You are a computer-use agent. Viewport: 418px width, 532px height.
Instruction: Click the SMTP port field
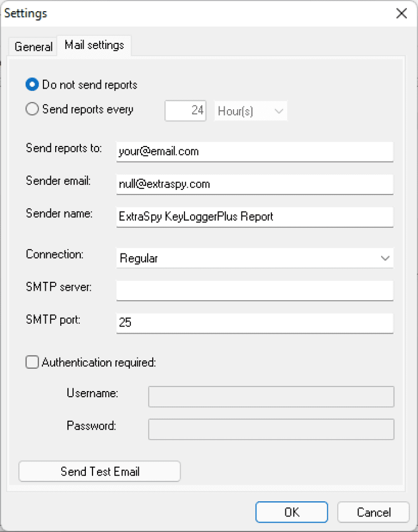pos(255,323)
